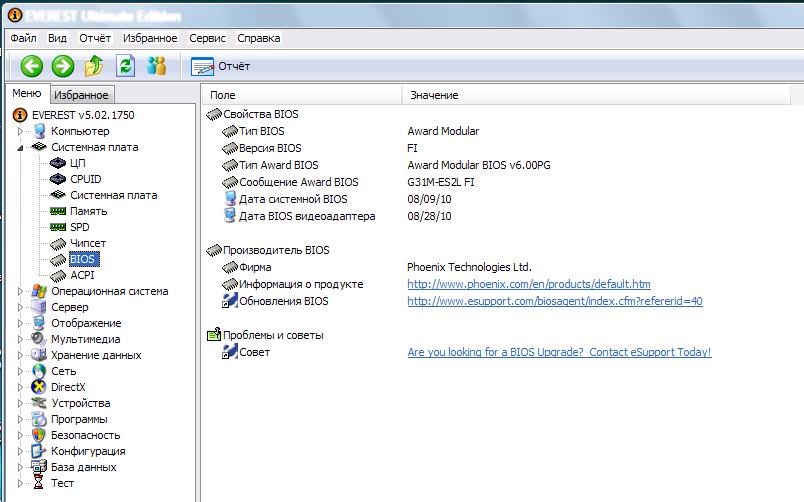Viewport: 804px width, 502px height.
Task: Expand the Операционная система node
Action: [20, 291]
